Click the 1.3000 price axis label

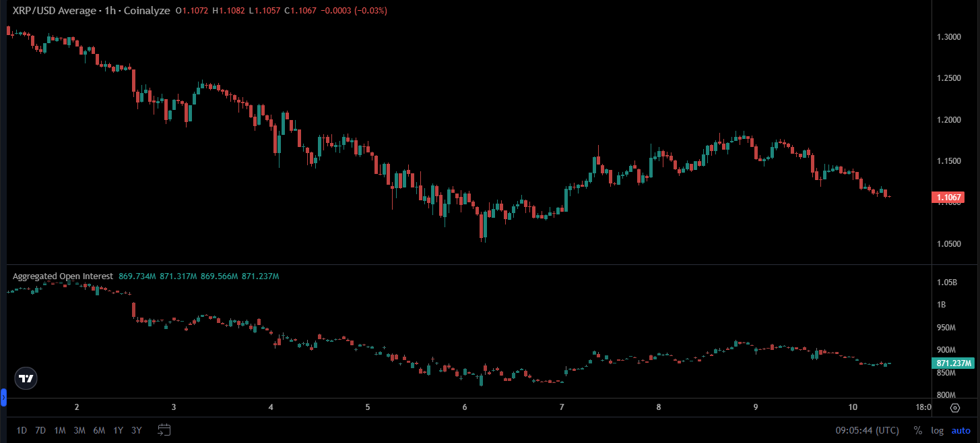pos(948,36)
